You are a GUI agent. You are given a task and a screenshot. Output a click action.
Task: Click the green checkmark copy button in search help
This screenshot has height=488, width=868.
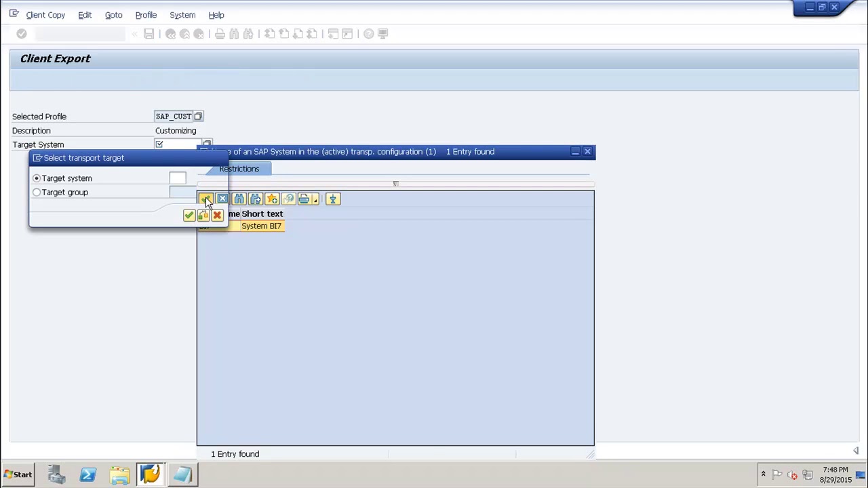click(x=205, y=199)
